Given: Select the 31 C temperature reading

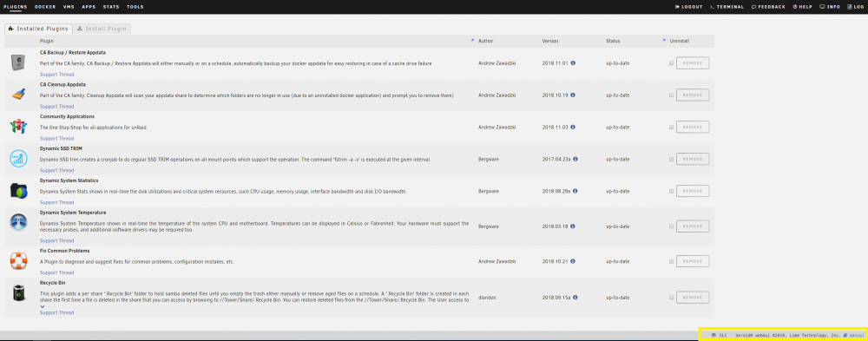Looking at the screenshot, I should 723,336.
